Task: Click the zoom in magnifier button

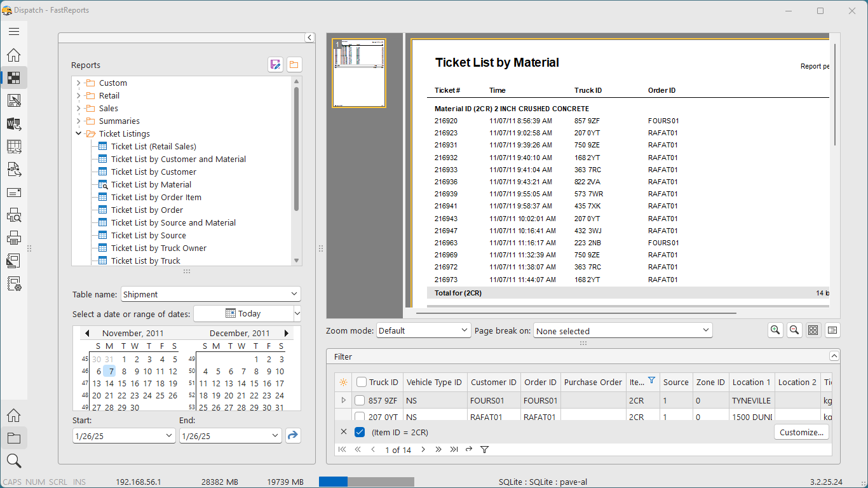Action: 775,330
